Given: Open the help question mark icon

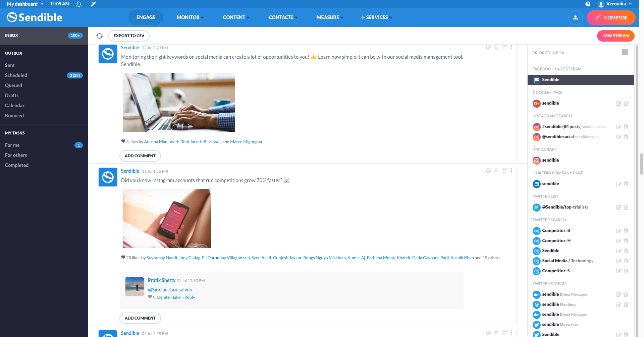Looking at the screenshot, I should click(588, 4).
